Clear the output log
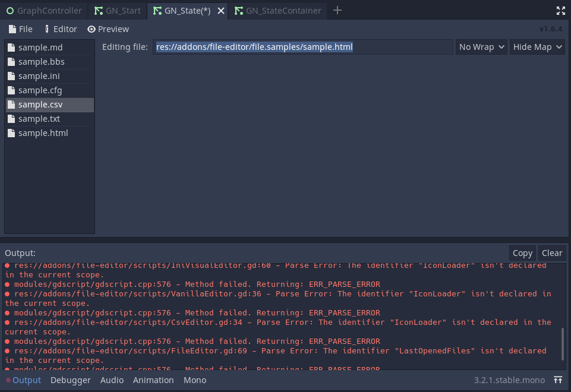This screenshot has width=571, height=392. click(551, 252)
